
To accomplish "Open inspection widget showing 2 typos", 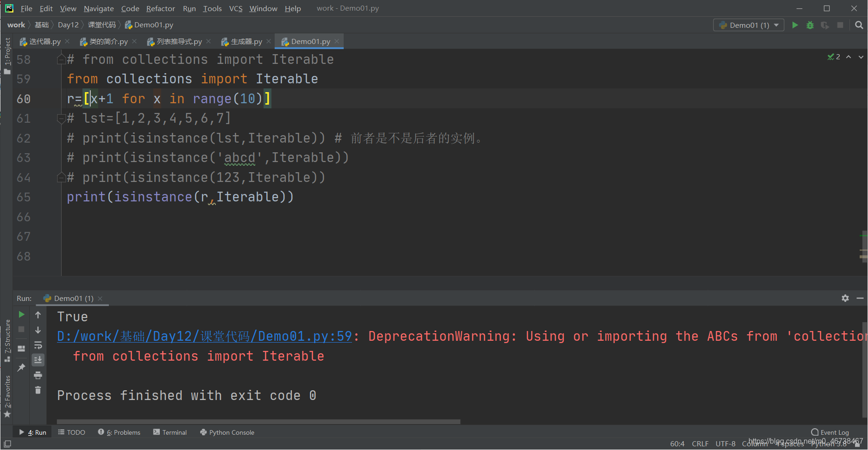I will tap(834, 56).
